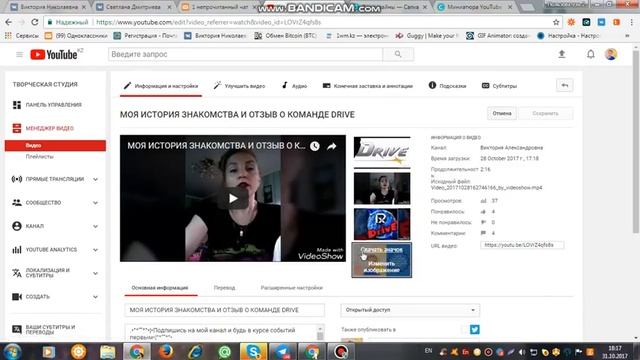Click the share arrow on the player
Screen dimensions: 640x360
click(x=332, y=146)
